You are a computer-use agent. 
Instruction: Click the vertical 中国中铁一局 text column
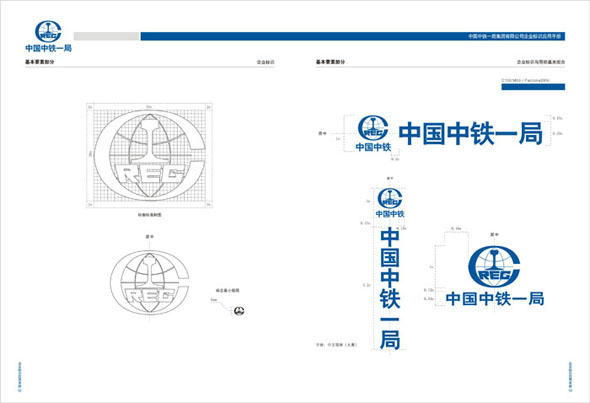click(390, 289)
